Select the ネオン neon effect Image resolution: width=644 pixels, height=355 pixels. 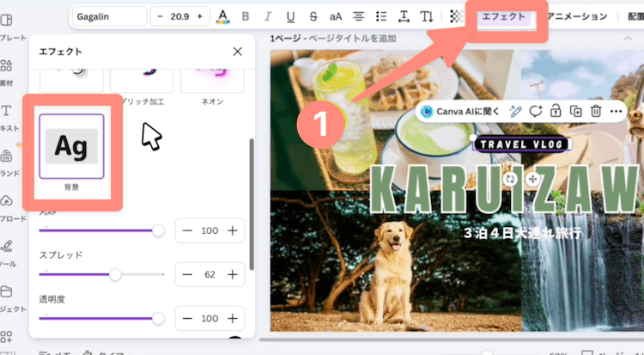tap(212, 82)
